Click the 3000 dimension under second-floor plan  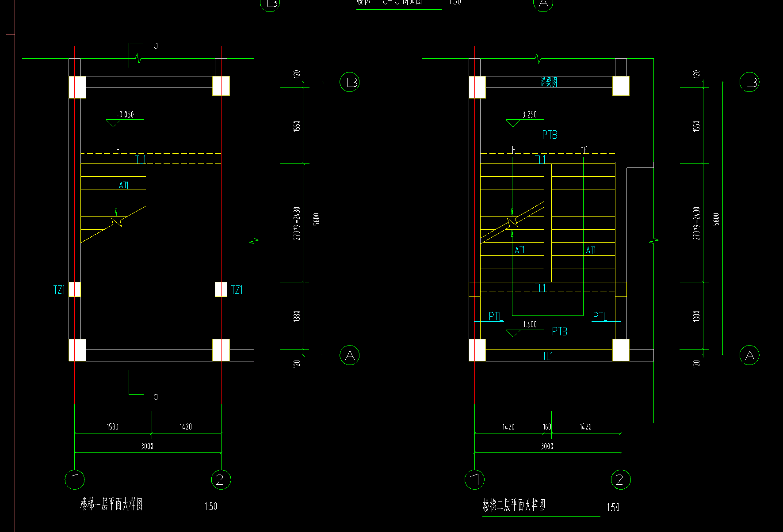tap(547, 446)
